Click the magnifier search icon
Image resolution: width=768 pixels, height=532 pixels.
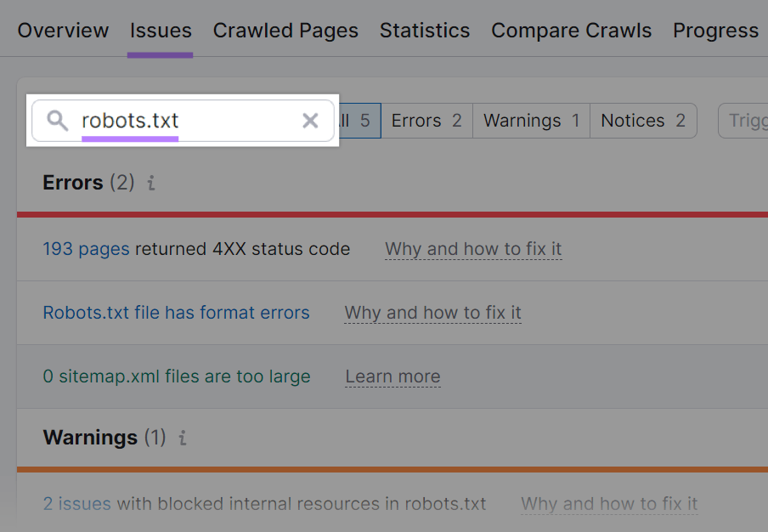tap(57, 121)
